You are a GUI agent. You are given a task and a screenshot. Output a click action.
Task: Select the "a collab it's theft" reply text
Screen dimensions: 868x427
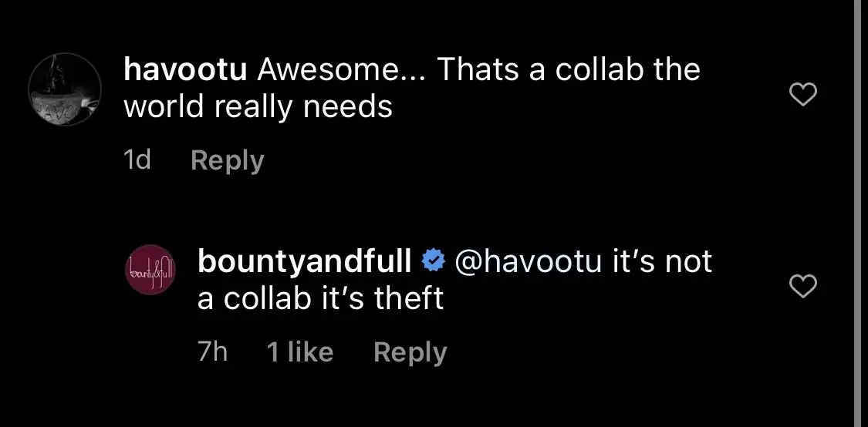coord(320,299)
